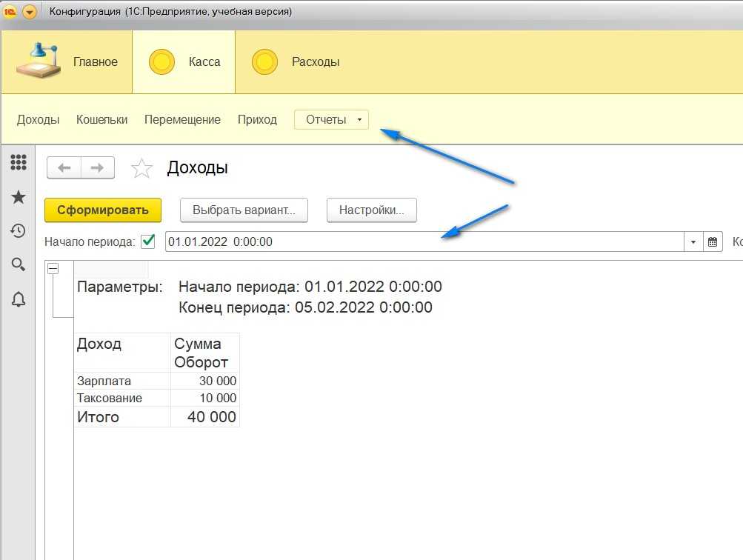Screen dimensions: 743x560
Task: Open History clock icon in sidebar
Action: tap(18, 231)
